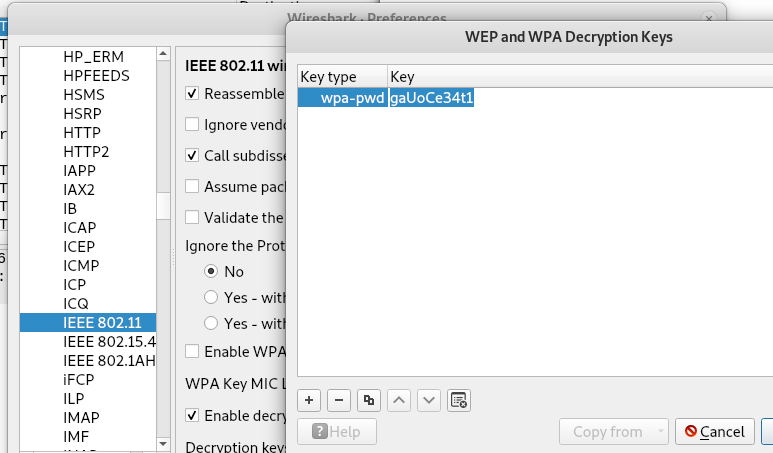Move the selected key down
Screen dimensions: 773x453
click(429, 400)
